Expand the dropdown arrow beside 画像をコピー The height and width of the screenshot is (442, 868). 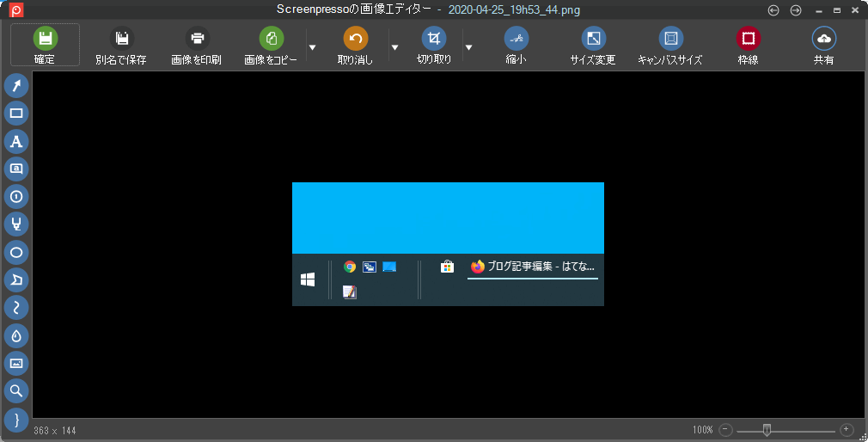(312, 47)
